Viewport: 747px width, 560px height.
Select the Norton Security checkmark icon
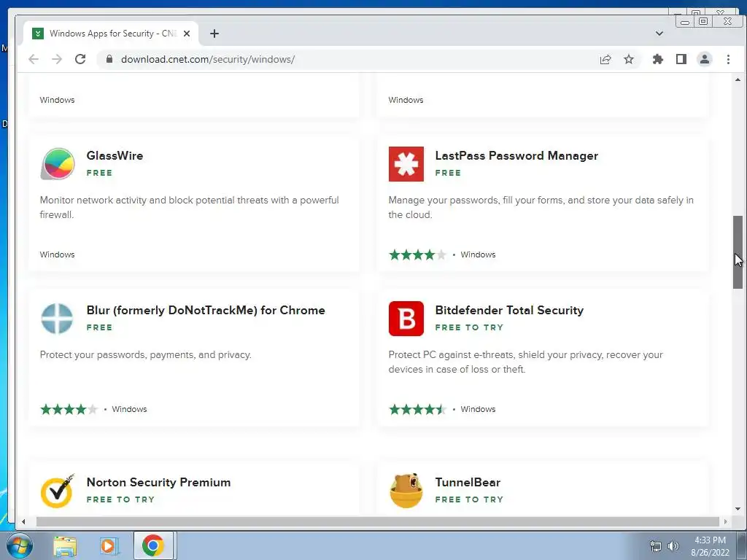[58, 491]
